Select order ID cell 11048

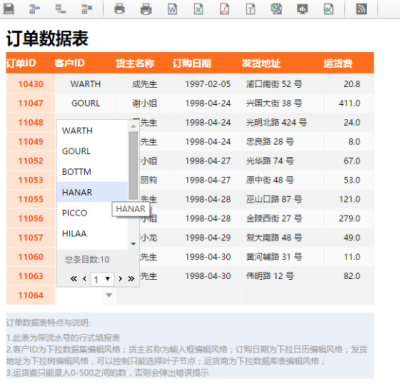point(31,122)
